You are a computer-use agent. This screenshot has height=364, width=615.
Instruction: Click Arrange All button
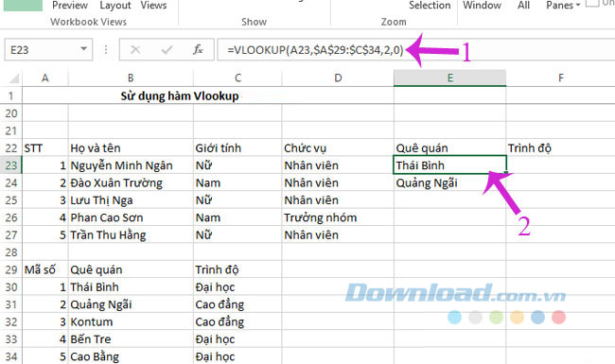click(523, 5)
